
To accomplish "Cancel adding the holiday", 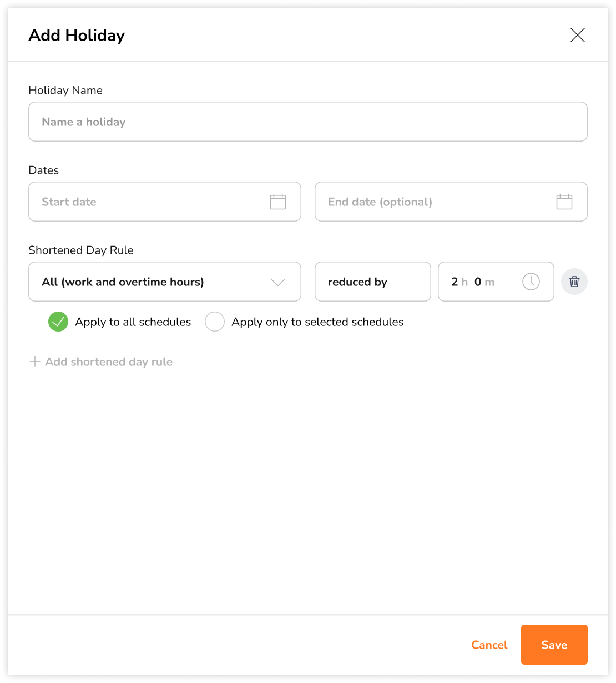I will coord(489,645).
